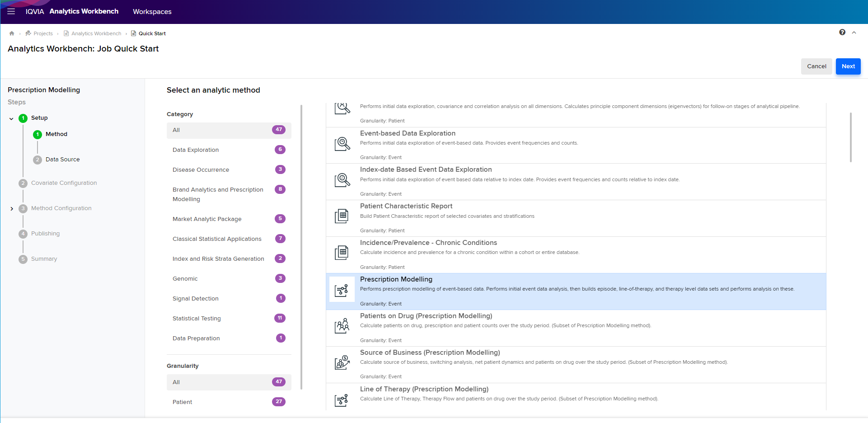Click the Incidence/Prevalence Chronic Conditions icon
Viewport: 868px width, 423px height.
(x=342, y=253)
